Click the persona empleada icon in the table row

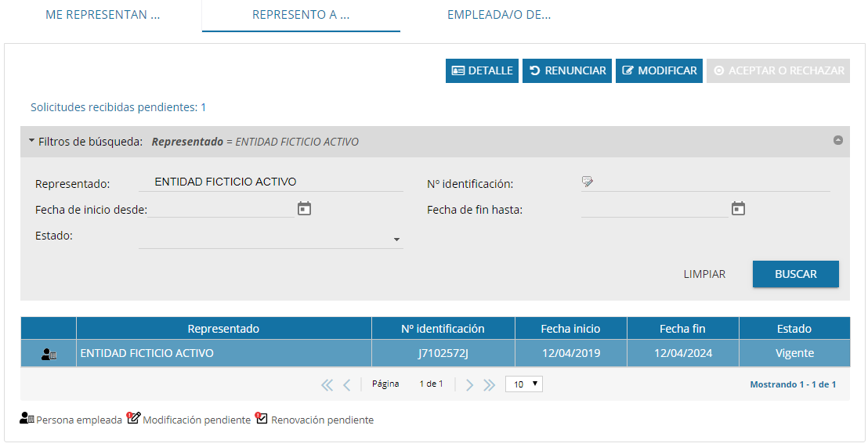(49, 354)
